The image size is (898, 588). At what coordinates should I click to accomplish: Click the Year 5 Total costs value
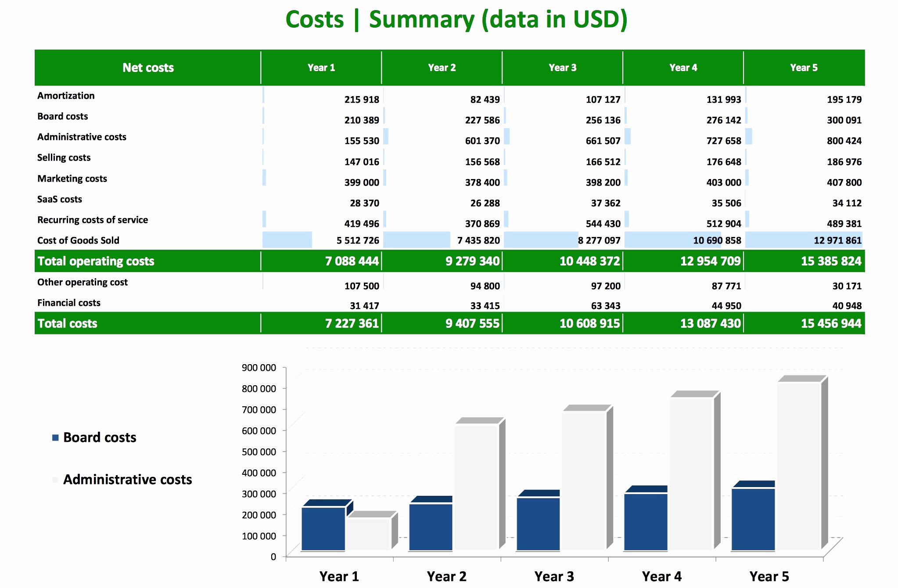click(x=831, y=323)
